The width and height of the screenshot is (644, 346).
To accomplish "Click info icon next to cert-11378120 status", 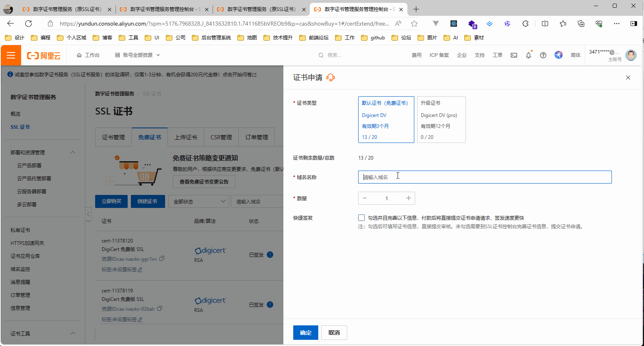I will (270, 255).
